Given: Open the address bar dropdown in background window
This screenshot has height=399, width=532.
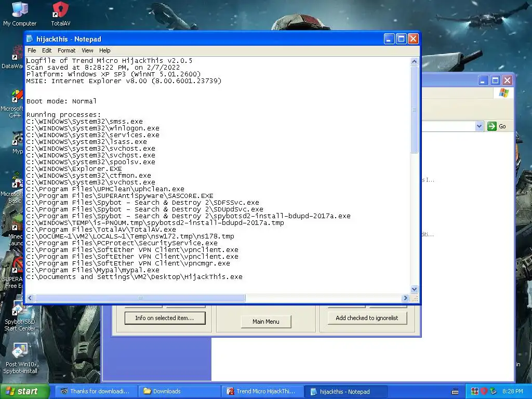Looking at the screenshot, I should click(478, 126).
